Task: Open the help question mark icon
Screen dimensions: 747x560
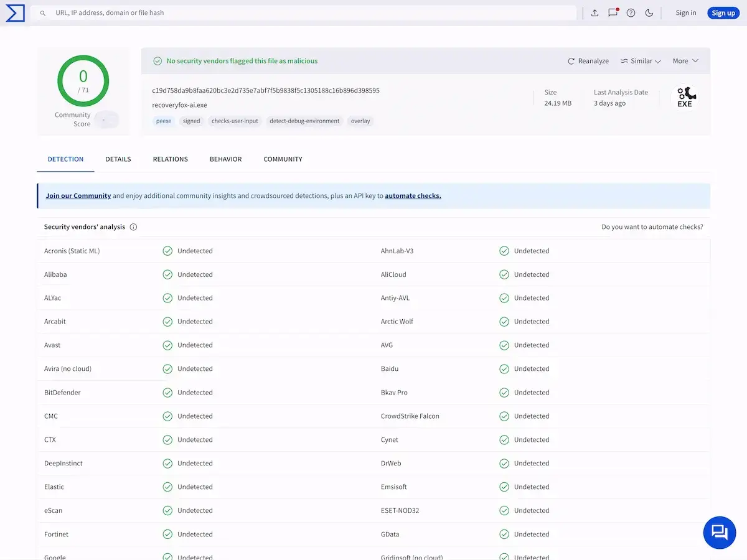Action: pyautogui.click(x=631, y=13)
